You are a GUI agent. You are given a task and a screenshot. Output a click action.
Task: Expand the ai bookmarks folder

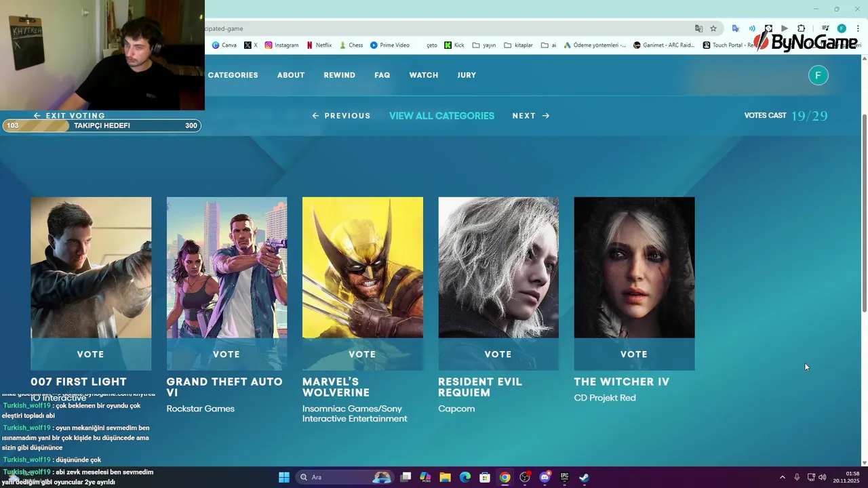(549, 45)
